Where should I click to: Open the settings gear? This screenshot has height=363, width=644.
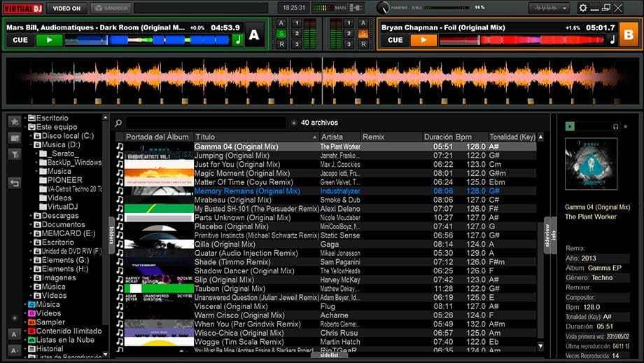pos(582,8)
